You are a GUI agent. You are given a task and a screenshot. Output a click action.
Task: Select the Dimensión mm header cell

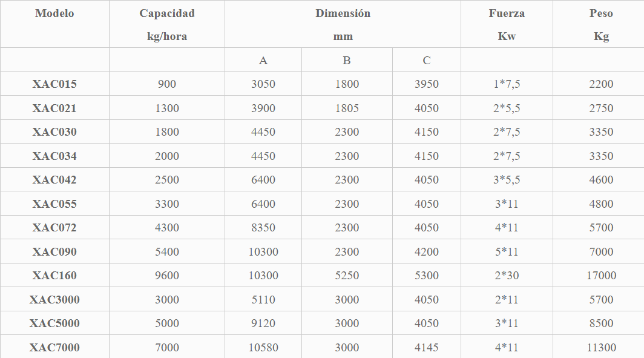(x=343, y=25)
